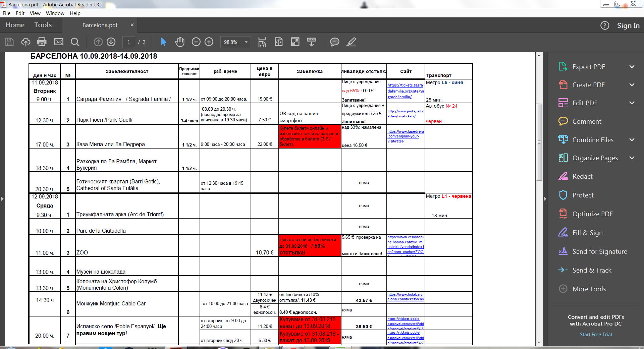The image size is (644, 349).
Task: Click the Start Free Trial link
Action: [x=596, y=335]
